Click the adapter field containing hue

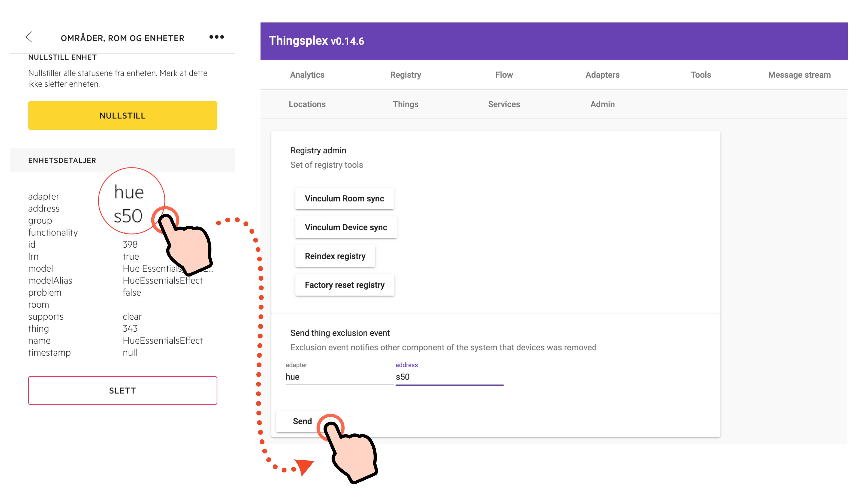[339, 377]
